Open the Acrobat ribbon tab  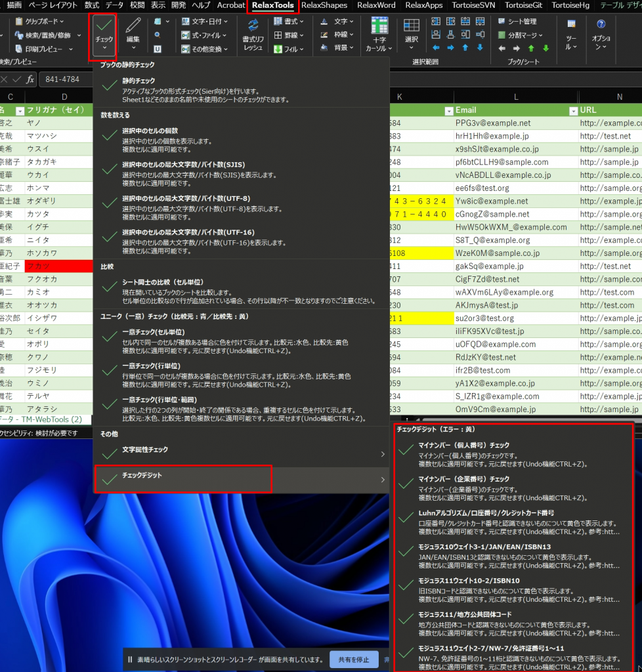pos(231,5)
